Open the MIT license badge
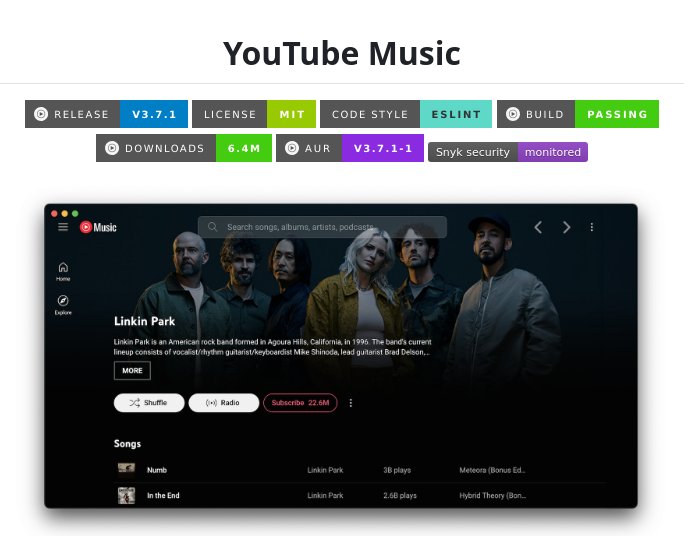This screenshot has width=684, height=536. tap(254, 114)
